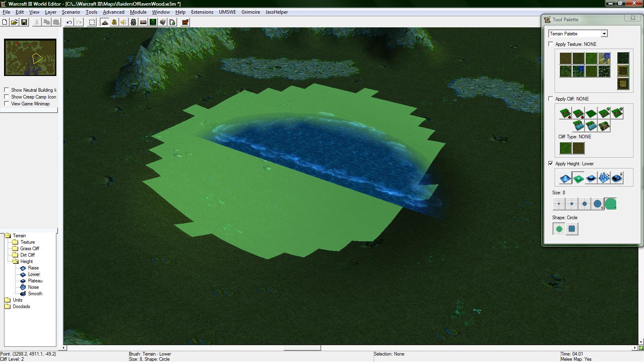Open the Import Manager toolbar icon

(172, 22)
